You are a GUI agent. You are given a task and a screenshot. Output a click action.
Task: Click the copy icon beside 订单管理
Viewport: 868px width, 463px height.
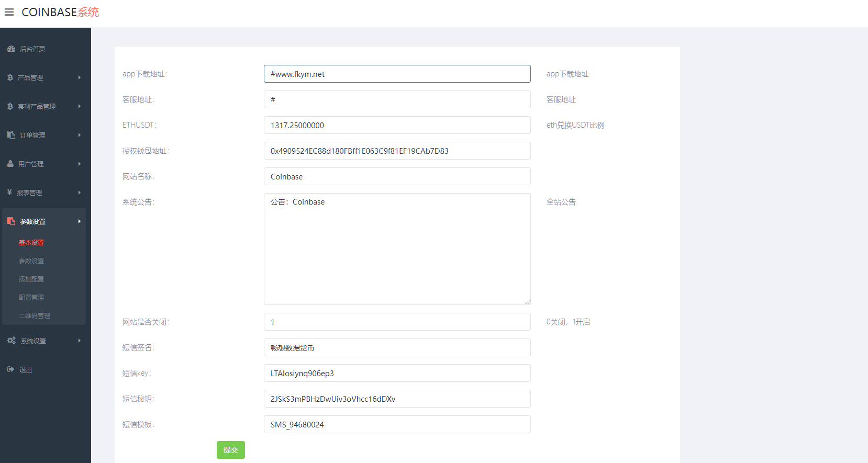point(11,135)
